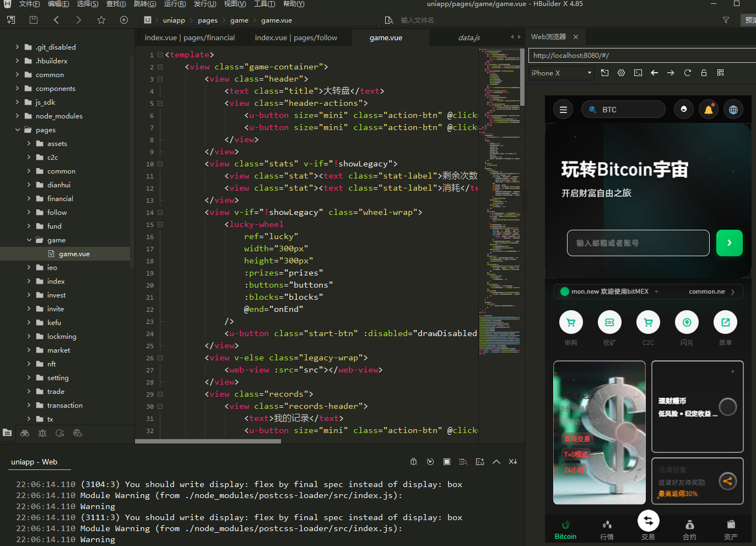
Task: Open the 运行(R) menu
Action: 175,4
